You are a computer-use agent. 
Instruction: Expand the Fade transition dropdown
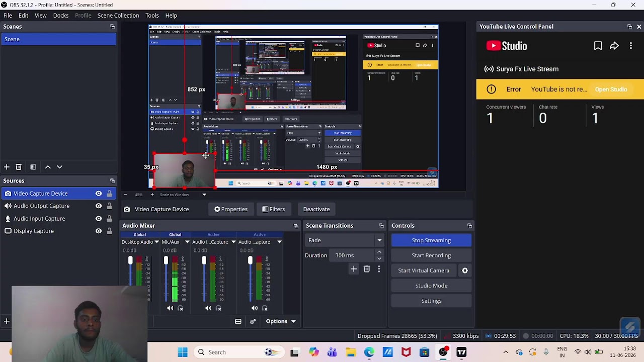pos(379,240)
